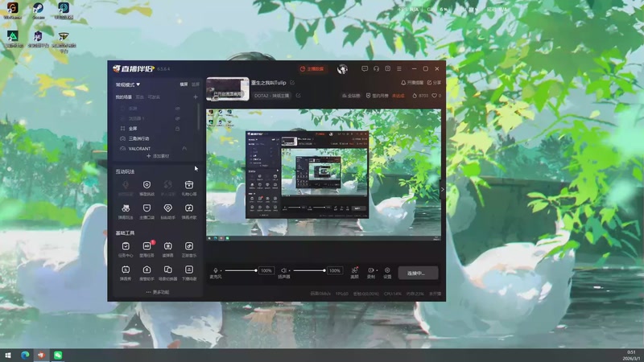Show the topmost hidden source via eye icon

coord(177,109)
